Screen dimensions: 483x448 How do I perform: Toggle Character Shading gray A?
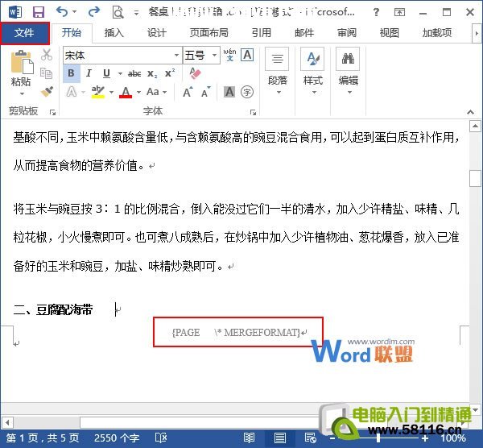229,92
